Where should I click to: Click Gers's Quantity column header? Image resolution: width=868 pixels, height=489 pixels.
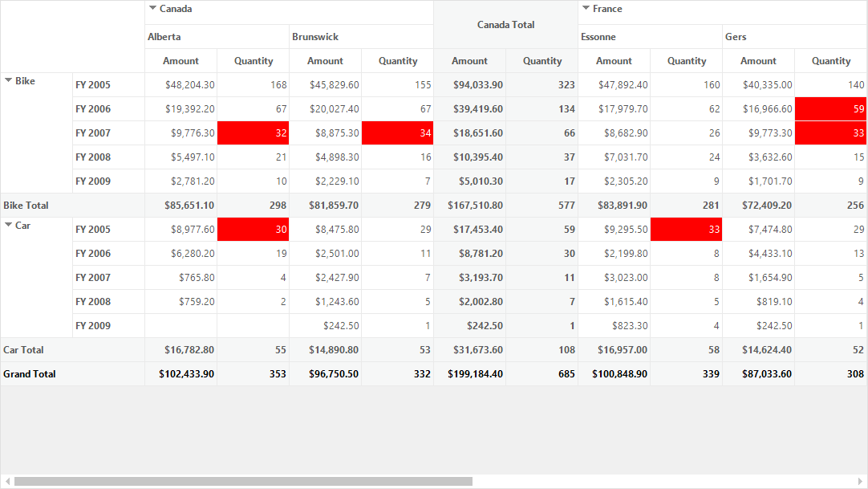click(x=831, y=61)
